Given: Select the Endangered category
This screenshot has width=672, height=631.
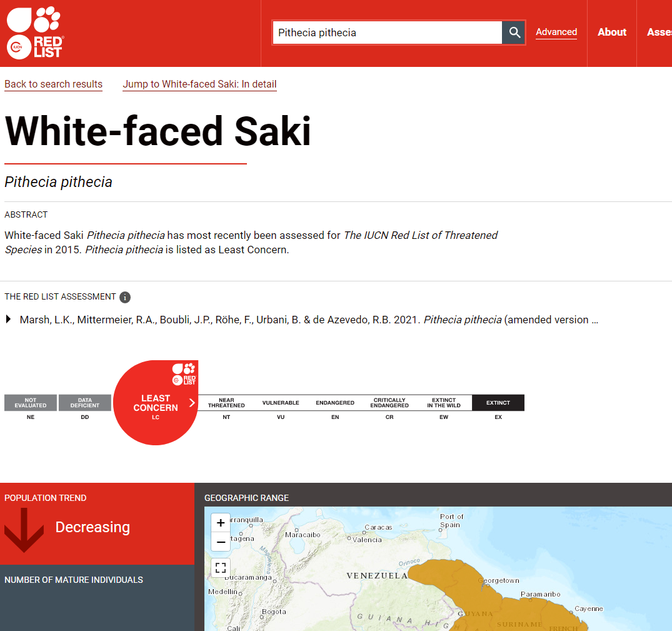Looking at the screenshot, I should pyautogui.click(x=335, y=403).
